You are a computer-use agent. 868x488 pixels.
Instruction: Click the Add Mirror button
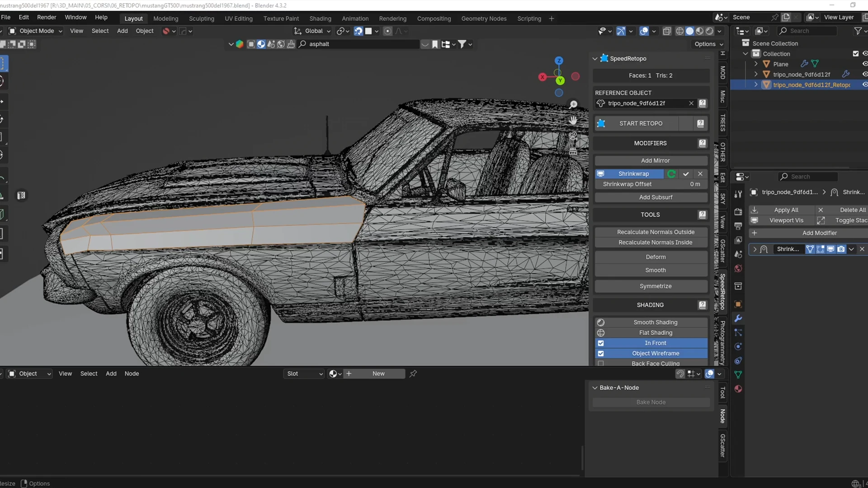(651, 161)
